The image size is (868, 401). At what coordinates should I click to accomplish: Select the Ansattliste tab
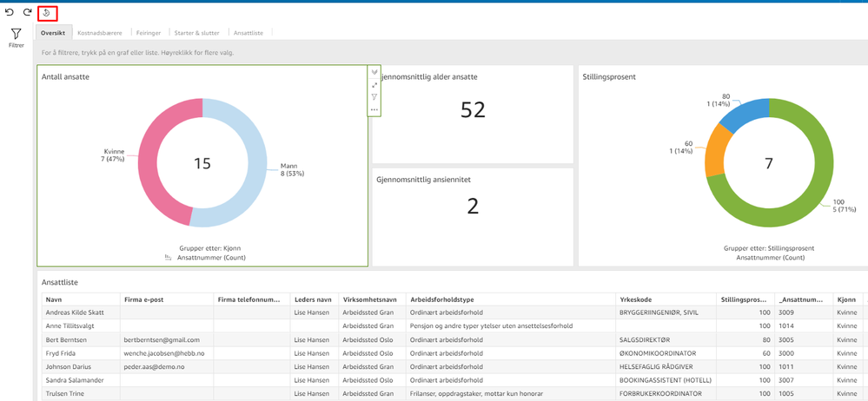(248, 33)
